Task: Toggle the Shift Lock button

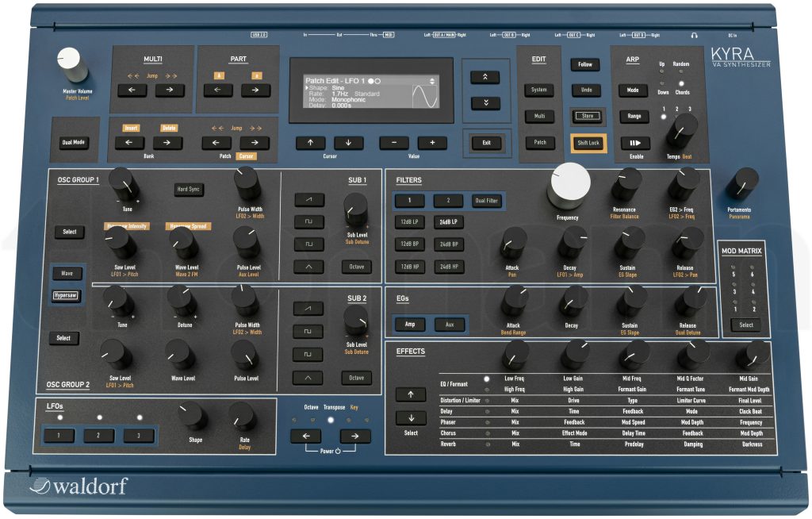Action: tap(588, 143)
